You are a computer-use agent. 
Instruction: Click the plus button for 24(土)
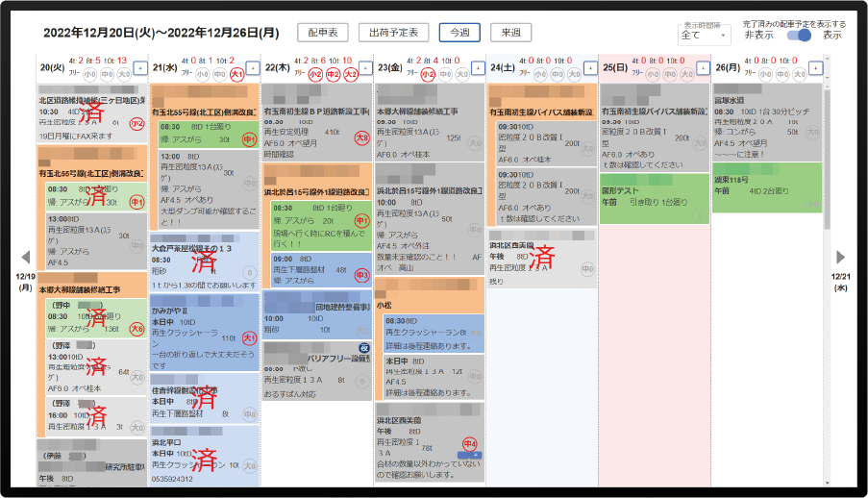[x=589, y=68]
